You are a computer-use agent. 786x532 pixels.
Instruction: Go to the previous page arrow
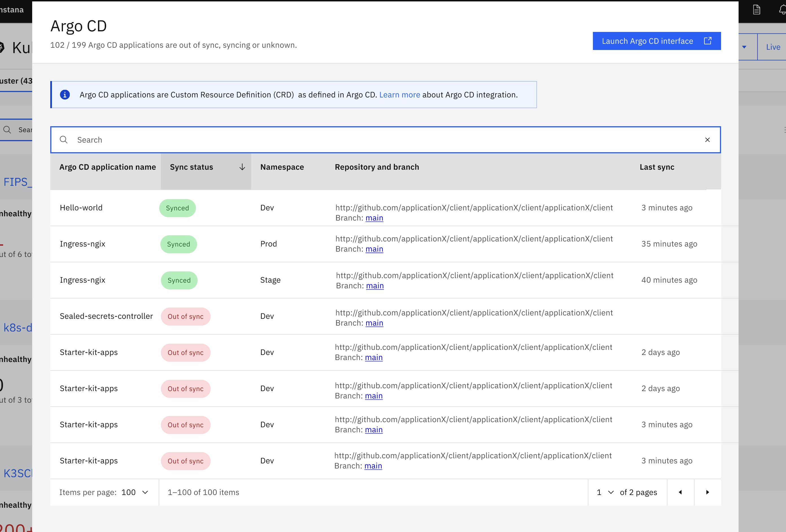pos(680,492)
